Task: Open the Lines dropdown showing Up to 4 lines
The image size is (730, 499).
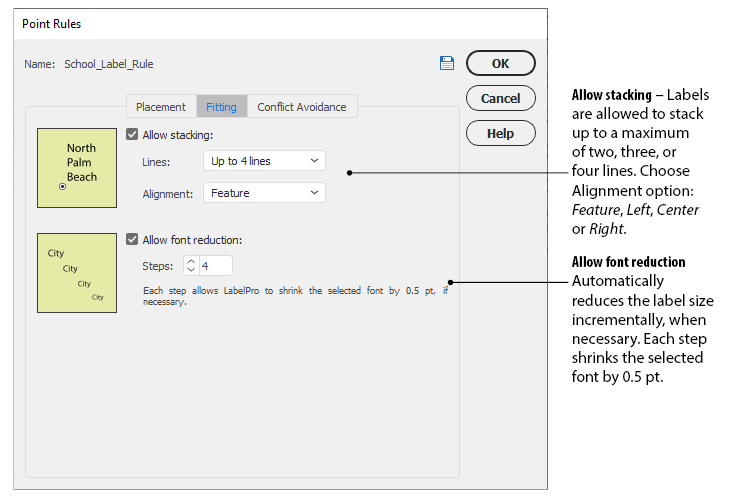Action: point(263,161)
